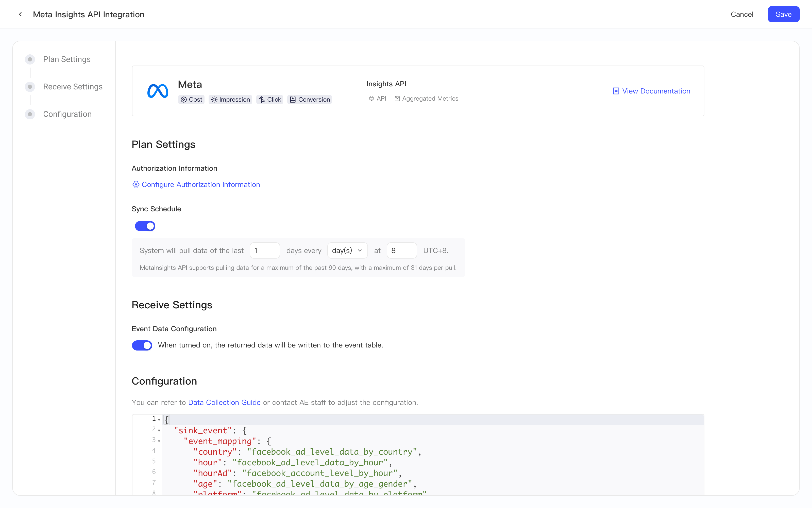Focus the sync hour field
Screen dimensions: 812x508
[x=402, y=250]
